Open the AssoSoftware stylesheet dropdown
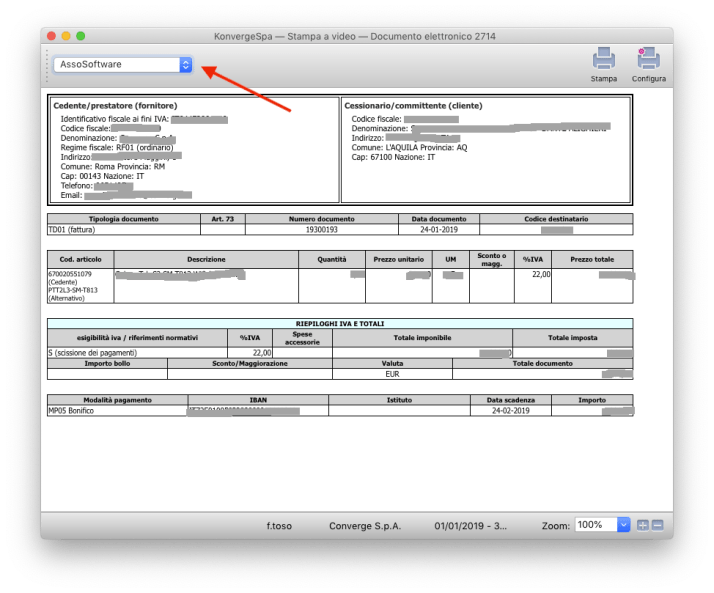 tap(122, 64)
